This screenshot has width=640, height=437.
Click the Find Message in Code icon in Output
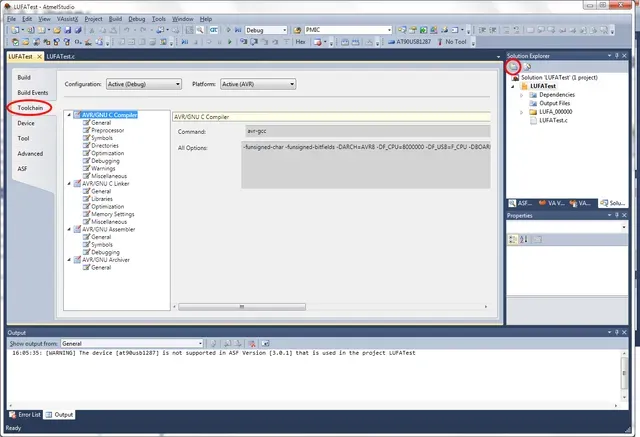(213, 344)
